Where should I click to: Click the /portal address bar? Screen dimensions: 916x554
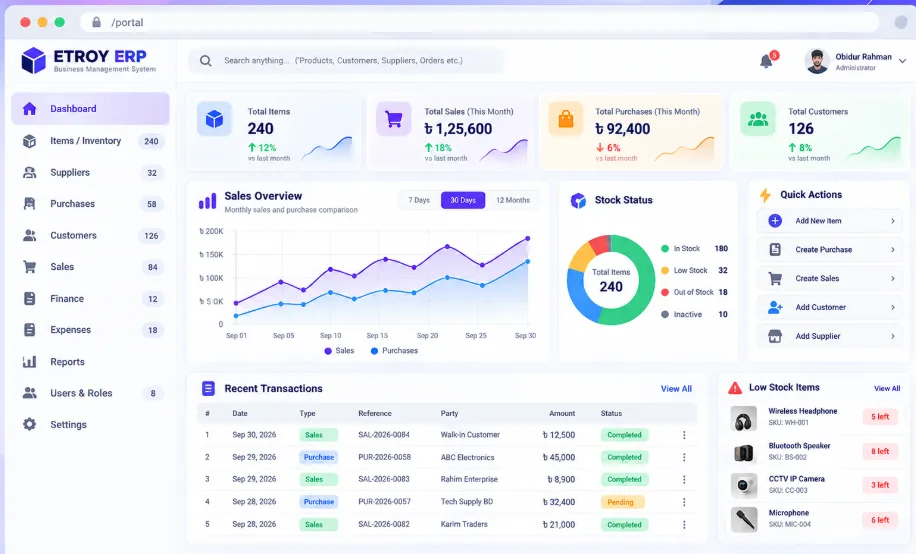coord(479,22)
